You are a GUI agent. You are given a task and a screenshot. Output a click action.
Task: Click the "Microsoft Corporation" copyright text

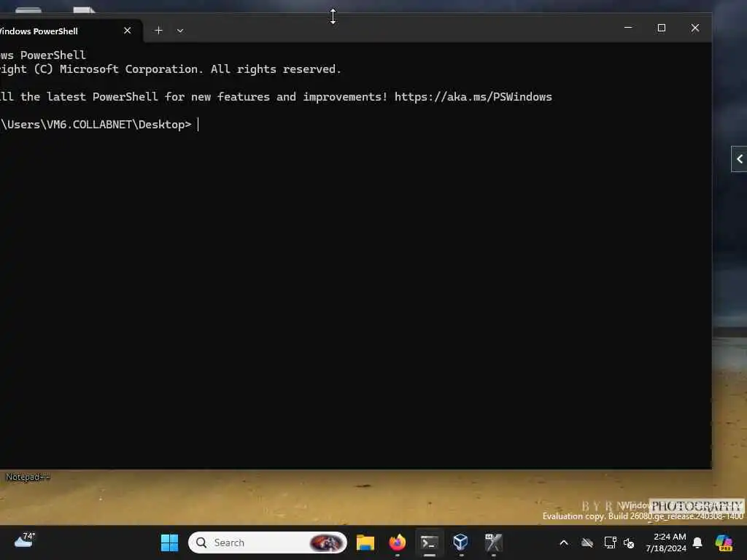(x=128, y=69)
